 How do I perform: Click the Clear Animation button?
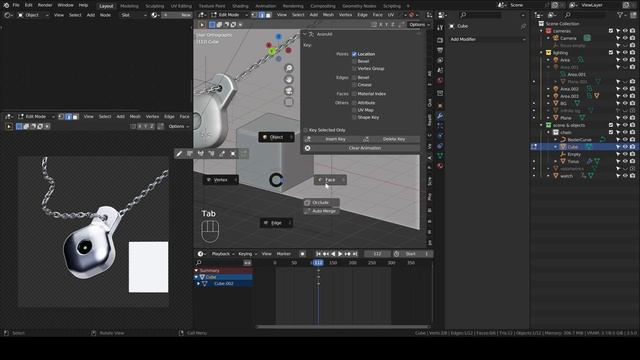362,148
